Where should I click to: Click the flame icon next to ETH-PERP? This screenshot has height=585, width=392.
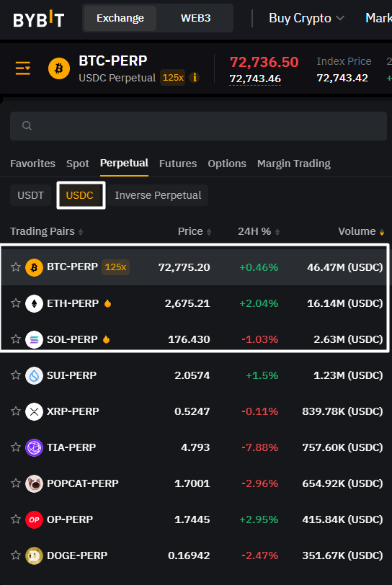(107, 303)
